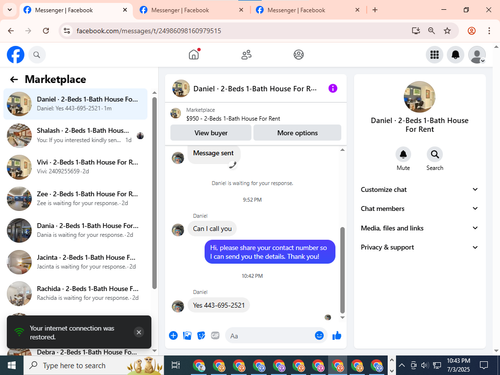Open Zee conversation in list
This screenshot has width=500, height=375.
(x=75, y=198)
